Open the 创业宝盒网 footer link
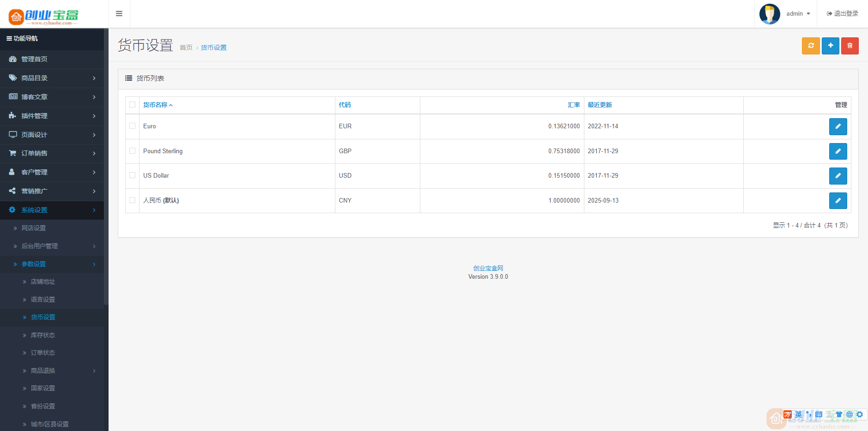Image resolution: width=868 pixels, height=431 pixels. click(x=488, y=268)
